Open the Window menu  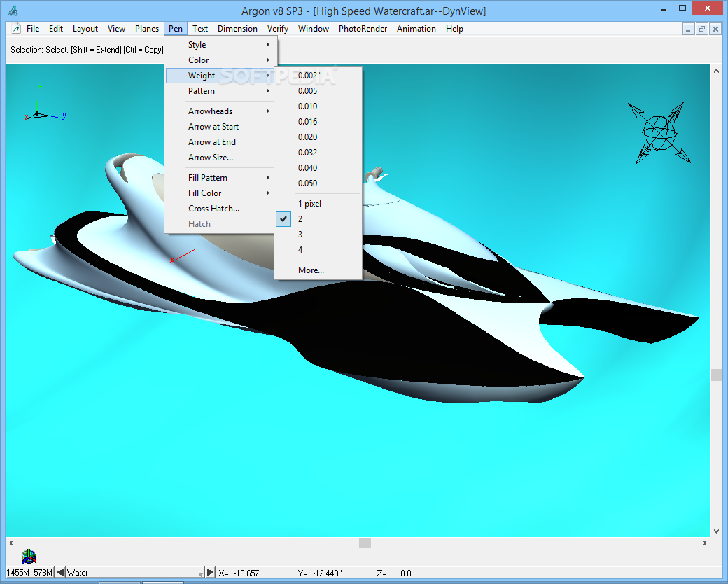pos(314,28)
